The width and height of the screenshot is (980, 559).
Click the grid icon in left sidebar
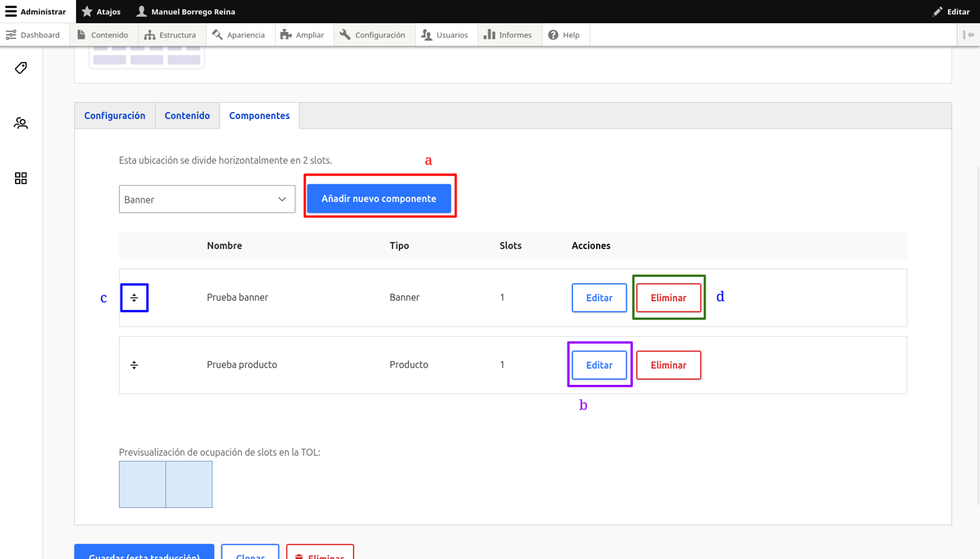click(x=21, y=178)
